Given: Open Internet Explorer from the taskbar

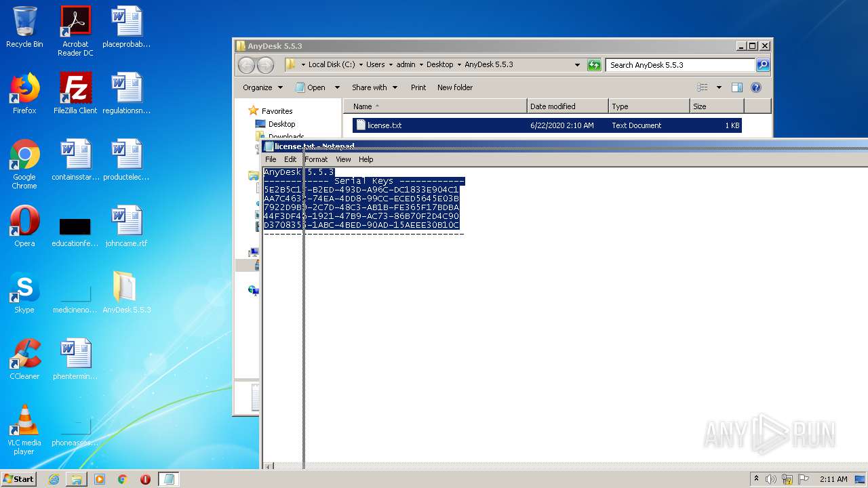Looking at the screenshot, I should (54, 479).
